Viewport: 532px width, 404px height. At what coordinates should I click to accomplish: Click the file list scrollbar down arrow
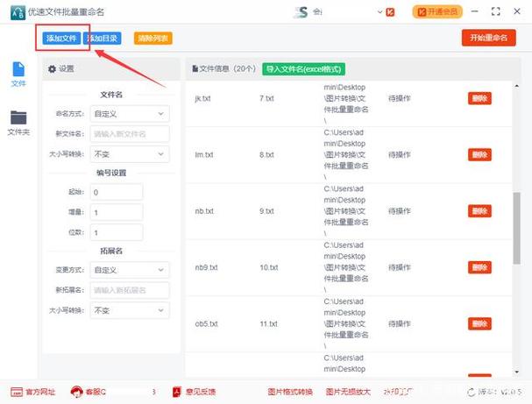tap(516, 372)
